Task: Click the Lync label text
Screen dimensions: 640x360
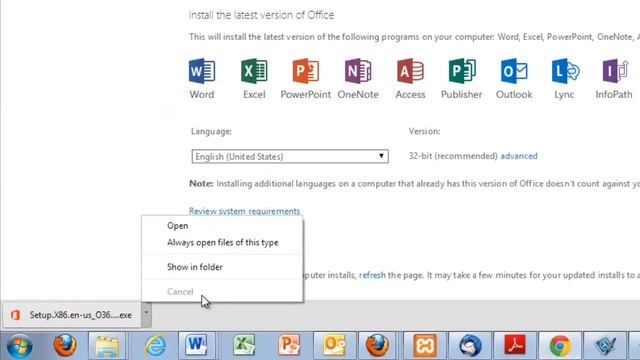Action: pos(564,95)
